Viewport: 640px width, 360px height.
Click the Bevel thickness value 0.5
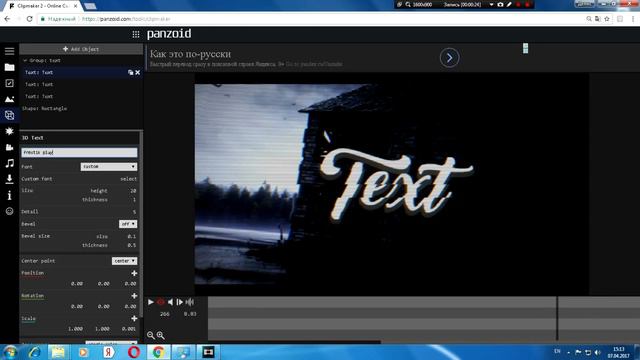coord(131,245)
